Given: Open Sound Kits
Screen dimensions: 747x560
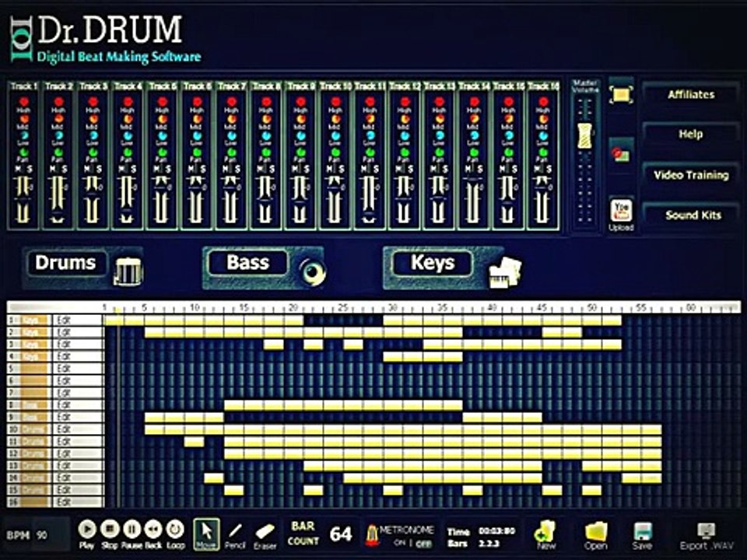Looking at the screenshot, I should (691, 215).
